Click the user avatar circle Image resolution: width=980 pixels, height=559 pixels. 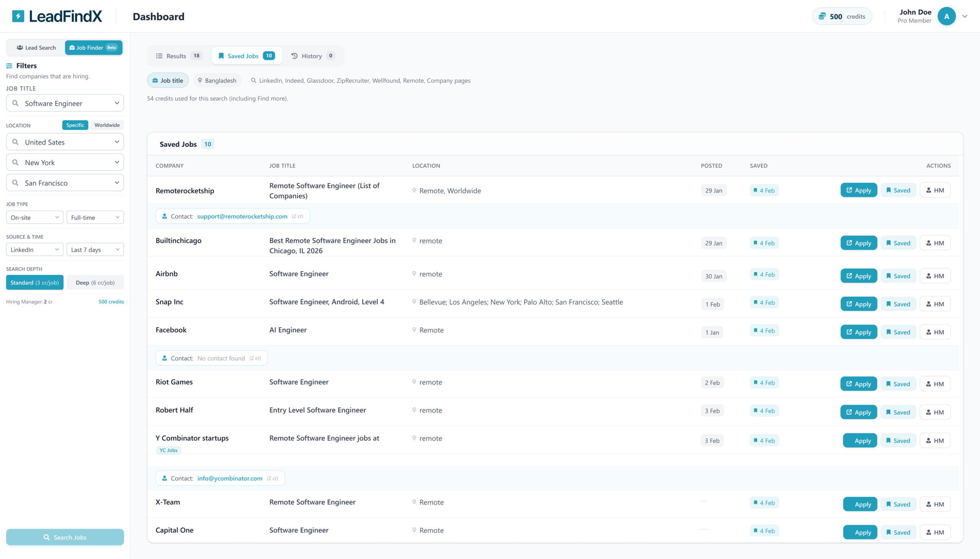click(x=947, y=16)
